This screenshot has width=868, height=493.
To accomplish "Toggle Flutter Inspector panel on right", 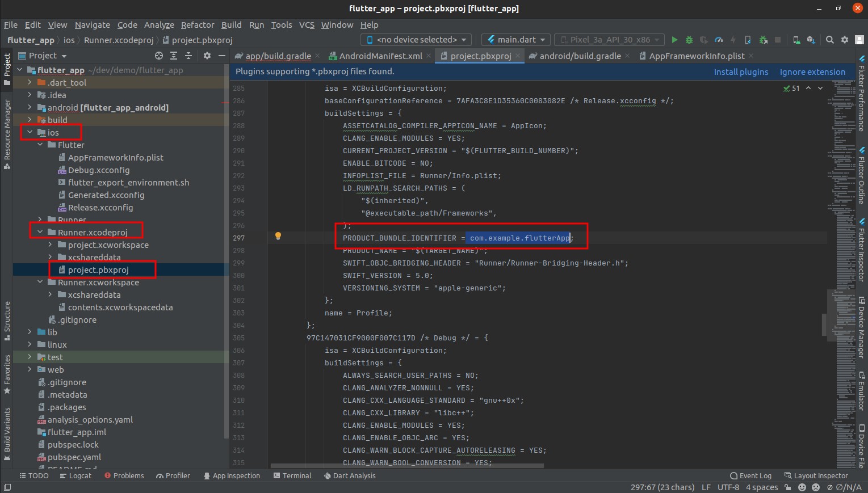I will [862, 249].
